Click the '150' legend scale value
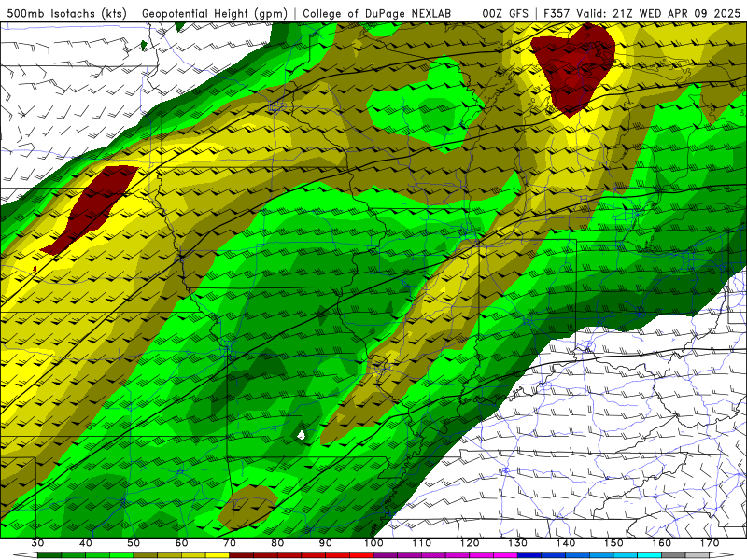747x560 pixels. tap(613, 543)
